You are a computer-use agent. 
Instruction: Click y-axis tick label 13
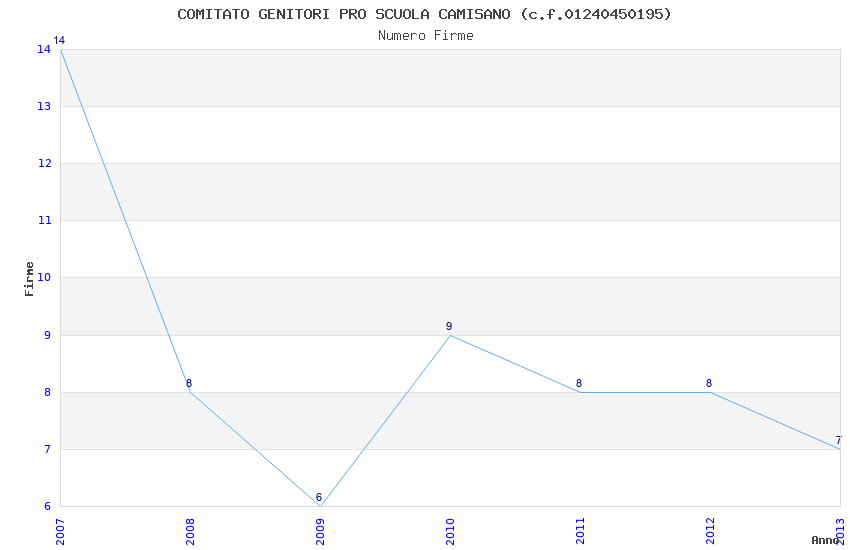pyautogui.click(x=44, y=106)
